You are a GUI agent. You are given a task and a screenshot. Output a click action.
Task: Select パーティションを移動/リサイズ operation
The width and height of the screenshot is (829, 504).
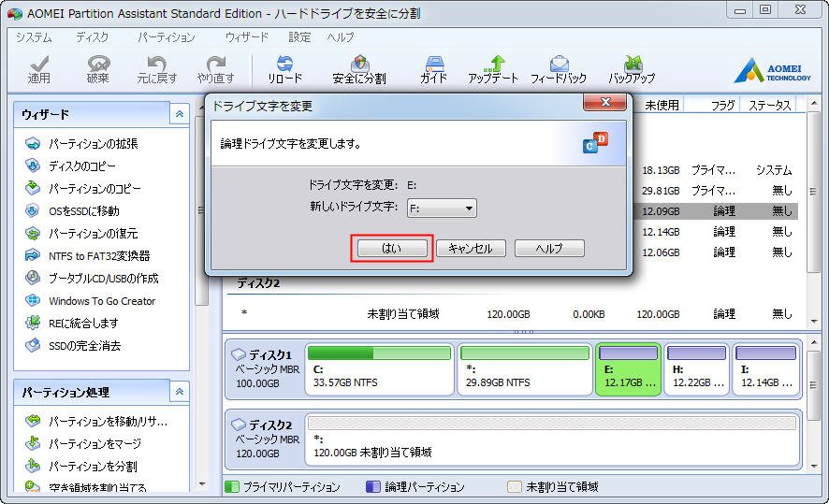96,422
